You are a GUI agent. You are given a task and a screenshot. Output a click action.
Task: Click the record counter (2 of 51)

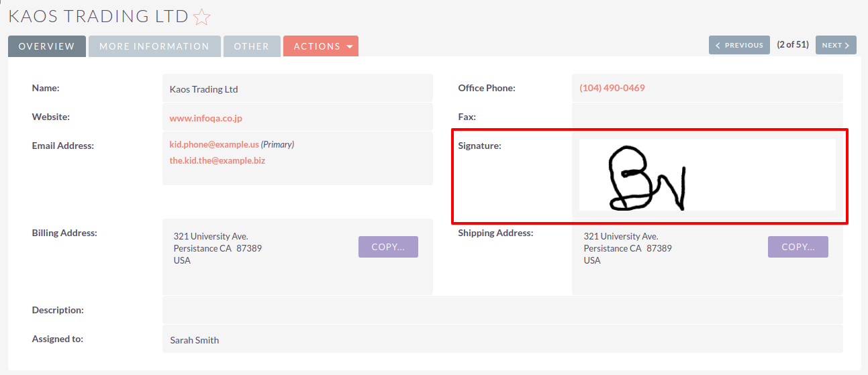(793, 45)
